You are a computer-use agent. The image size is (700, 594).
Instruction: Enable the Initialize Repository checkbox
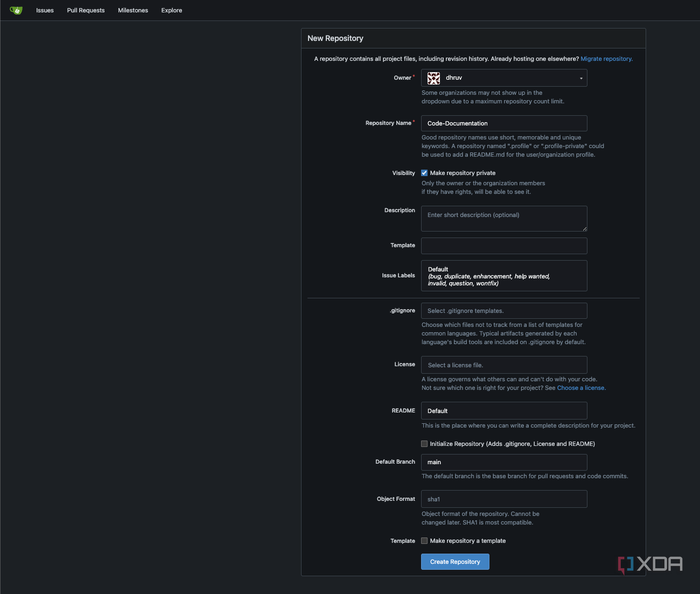point(424,444)
